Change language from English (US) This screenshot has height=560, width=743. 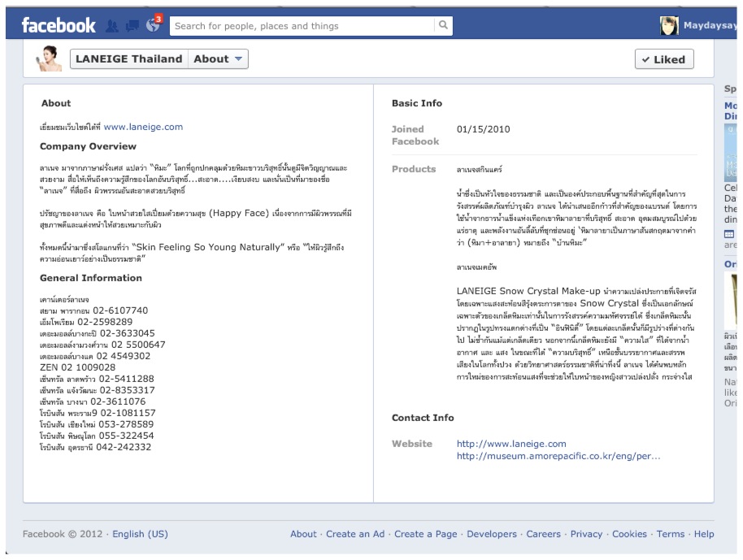point(140,534)
